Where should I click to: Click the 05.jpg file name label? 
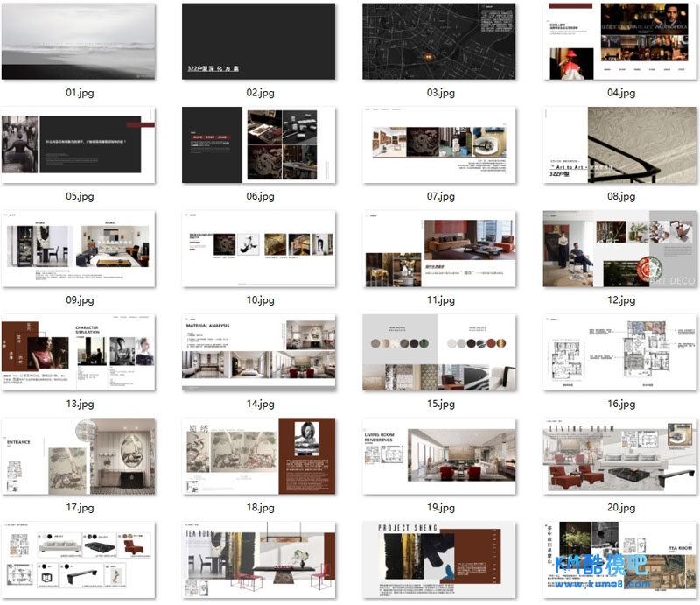[79, 196]
